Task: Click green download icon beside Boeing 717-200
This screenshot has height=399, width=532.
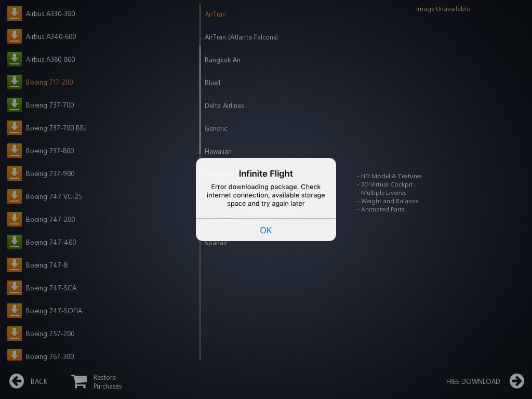Action: pos(14,82)
